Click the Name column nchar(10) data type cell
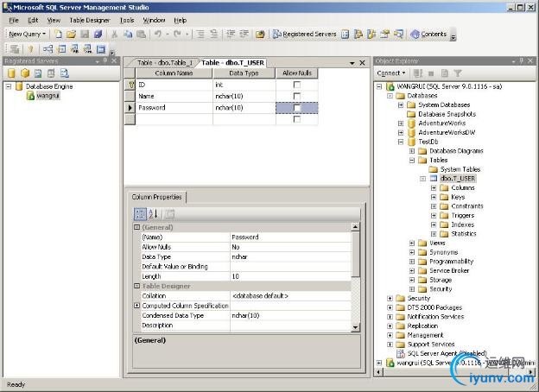 tap(244, 96)
